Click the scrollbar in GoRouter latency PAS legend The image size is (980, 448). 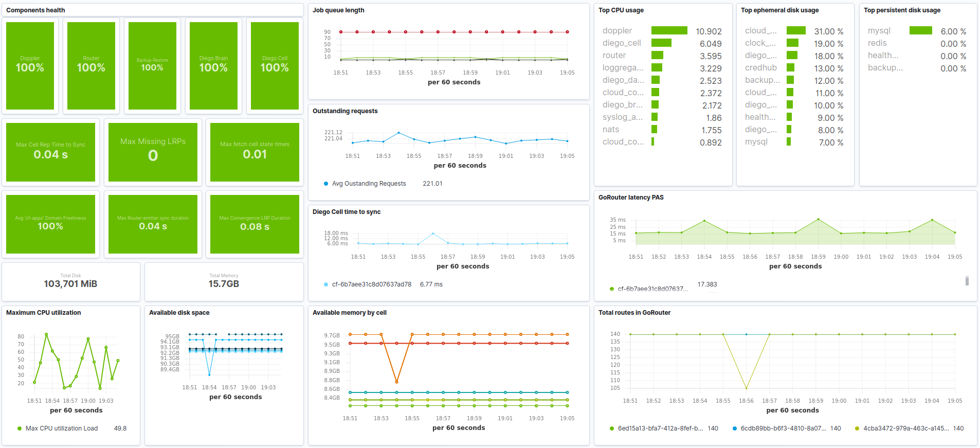pos(967,281)
